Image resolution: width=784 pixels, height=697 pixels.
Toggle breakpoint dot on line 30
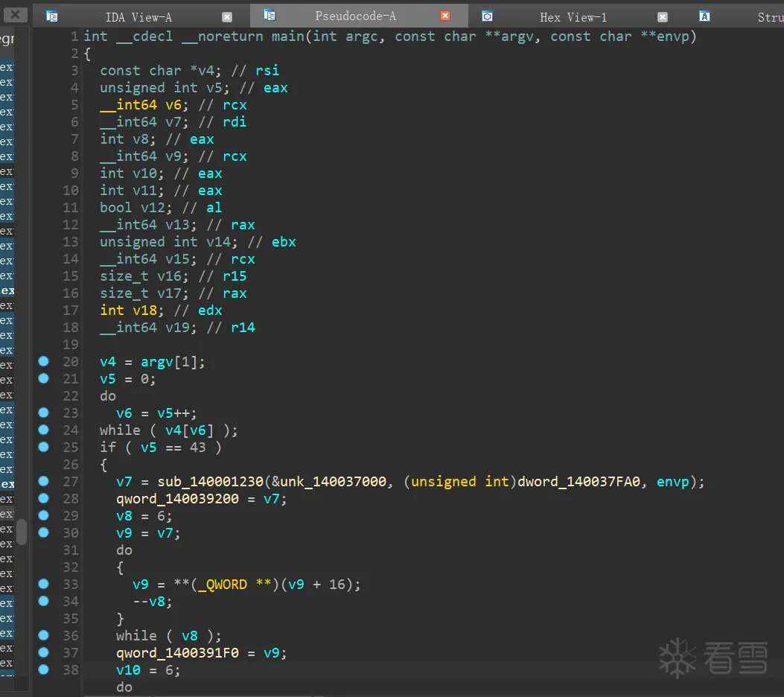(43, 532)
